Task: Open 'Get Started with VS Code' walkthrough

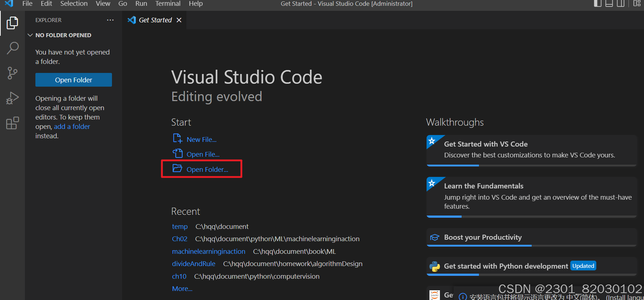Action: (531, 151)
